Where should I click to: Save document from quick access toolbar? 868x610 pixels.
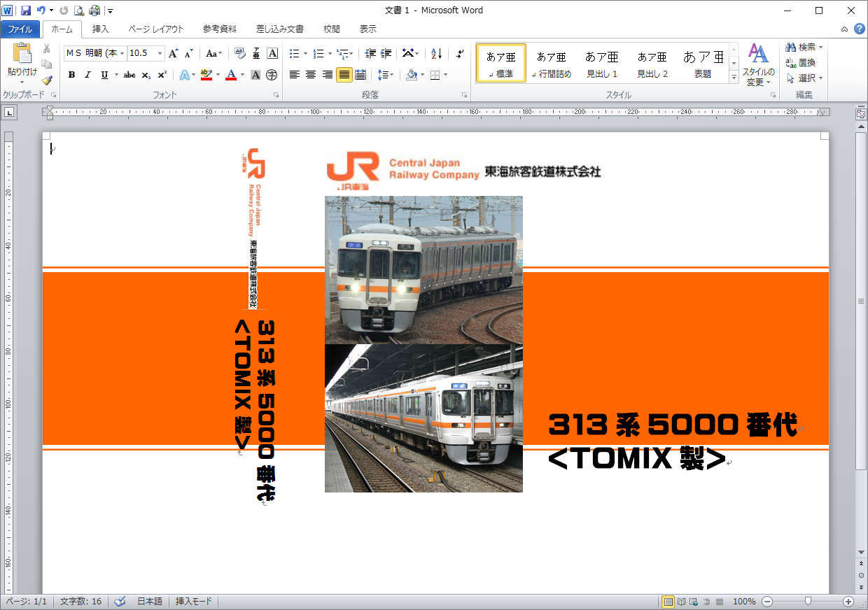[x=26, y=10]
